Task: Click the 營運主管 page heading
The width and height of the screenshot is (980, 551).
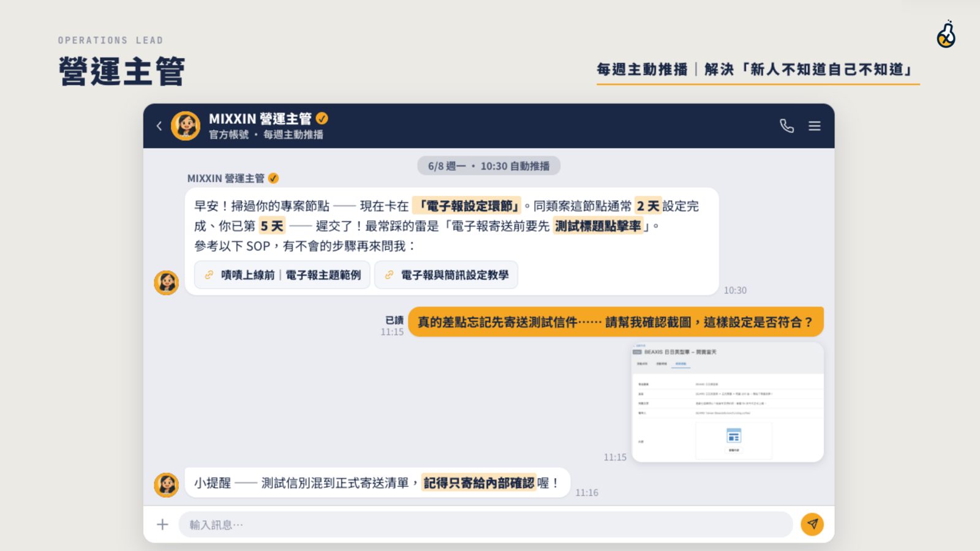Action: (122, 71)
